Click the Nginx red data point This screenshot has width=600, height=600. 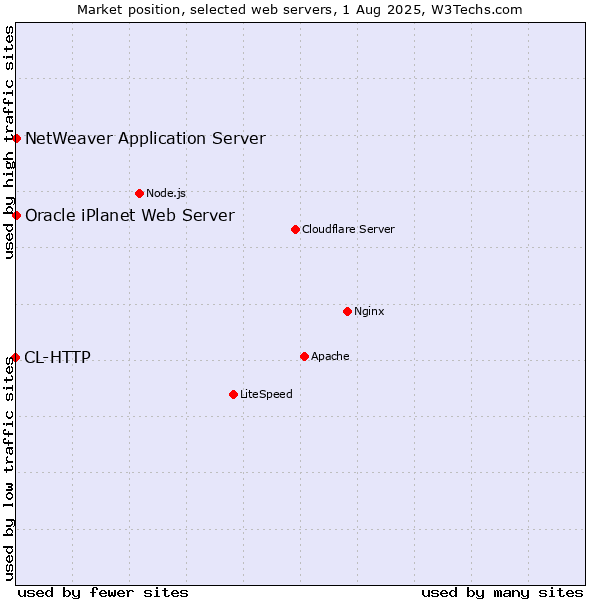coord(347,311)
